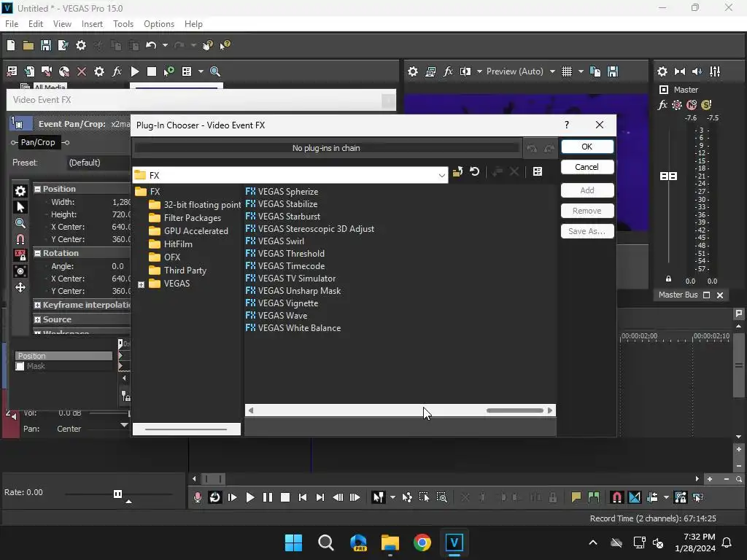
Task: Save the project with the disk icon
Action: [46, 45]
